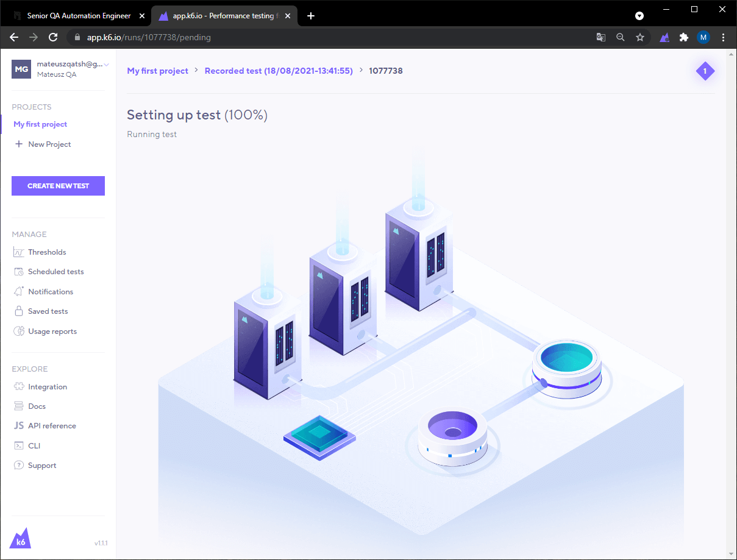Expand the account dropdown next to email
This screenshot has width=737, height=560.
click(107, 64)
